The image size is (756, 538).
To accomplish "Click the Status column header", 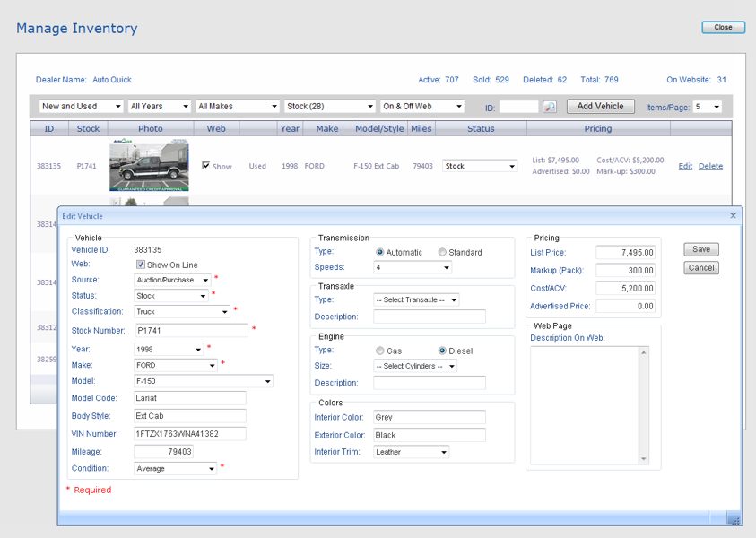I will click(481, 128).
